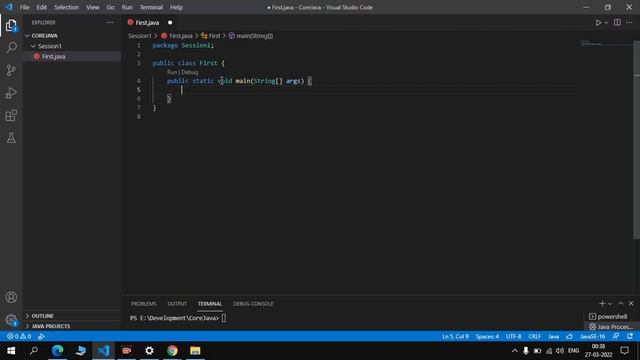Viewport: 640px width, 360px height.
Task: Open Explorer panel More Actions ellipsis
Action: pyautogui.click(x=110, y=22)
